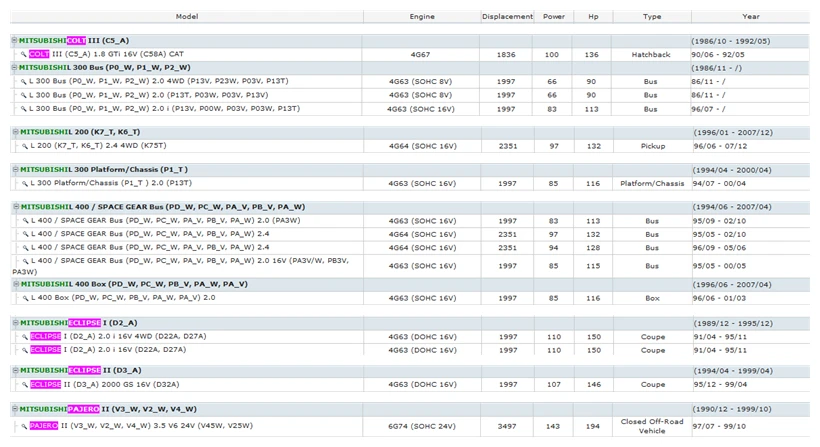
Task: Select MITSUBISHI PAJERO II (V3_W, V2_W, V4_W) group title
Action: click(x=108, y=409)
